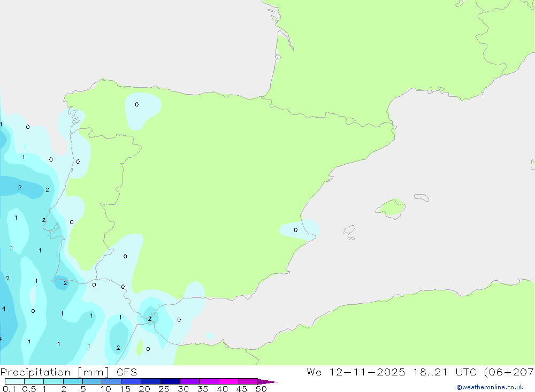Click the legend label 40
The image size is (535, 392).
click(223, 389)
